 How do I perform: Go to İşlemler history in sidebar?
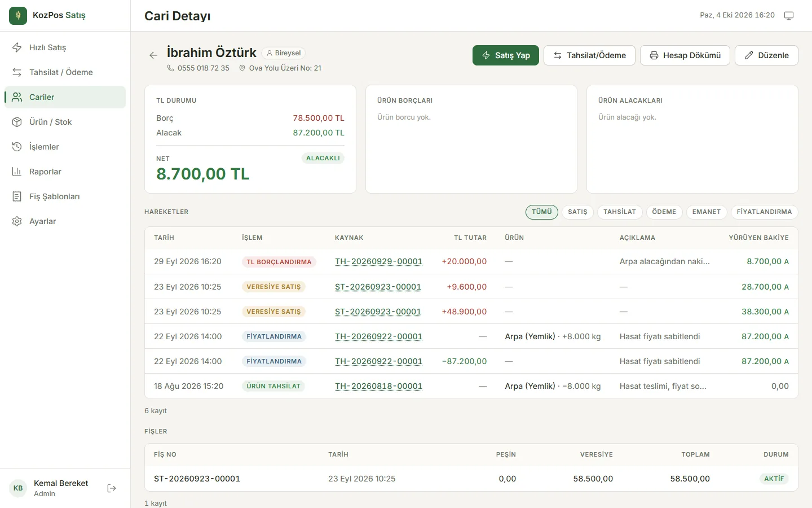[65, 147]
